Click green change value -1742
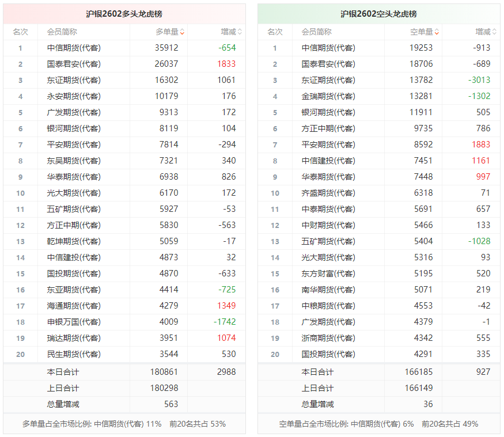The image size is (504, 437). tap(225, 322)
